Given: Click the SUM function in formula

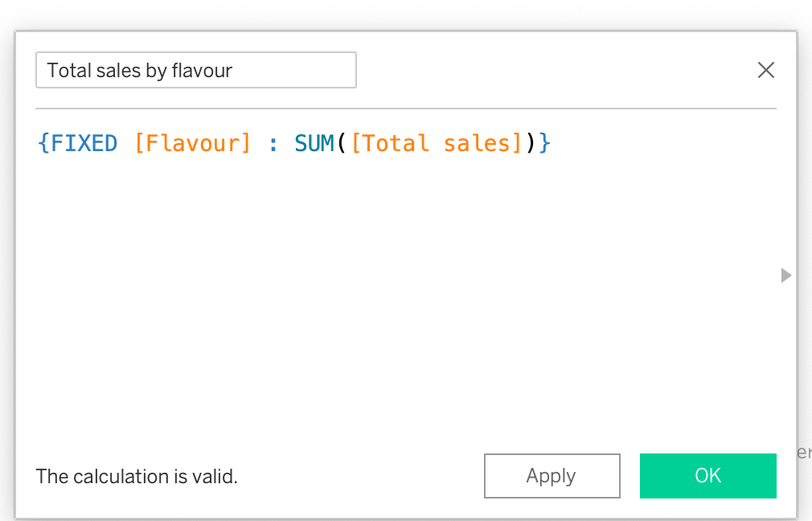Looking at the screenshot, I should [314, 143].
